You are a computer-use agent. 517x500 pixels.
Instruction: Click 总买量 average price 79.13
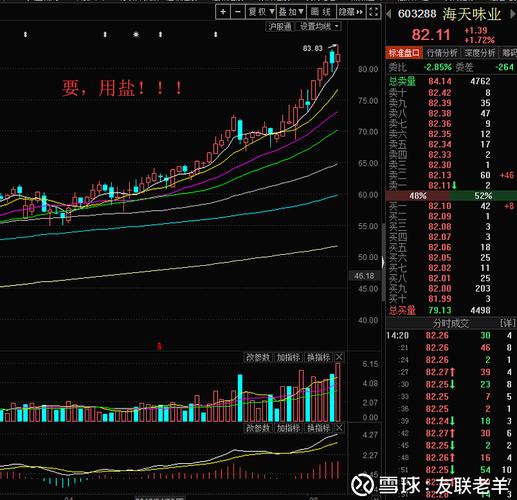pos(440,310)
